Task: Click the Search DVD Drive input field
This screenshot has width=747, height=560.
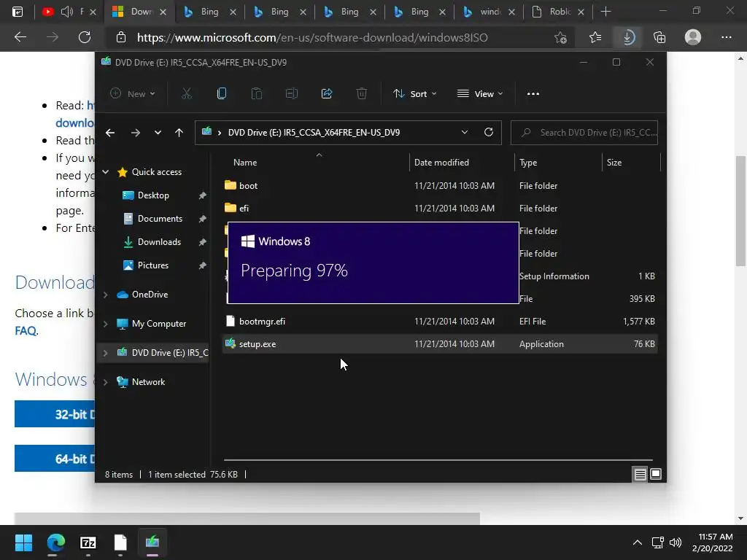Action: tap(584, 133)
